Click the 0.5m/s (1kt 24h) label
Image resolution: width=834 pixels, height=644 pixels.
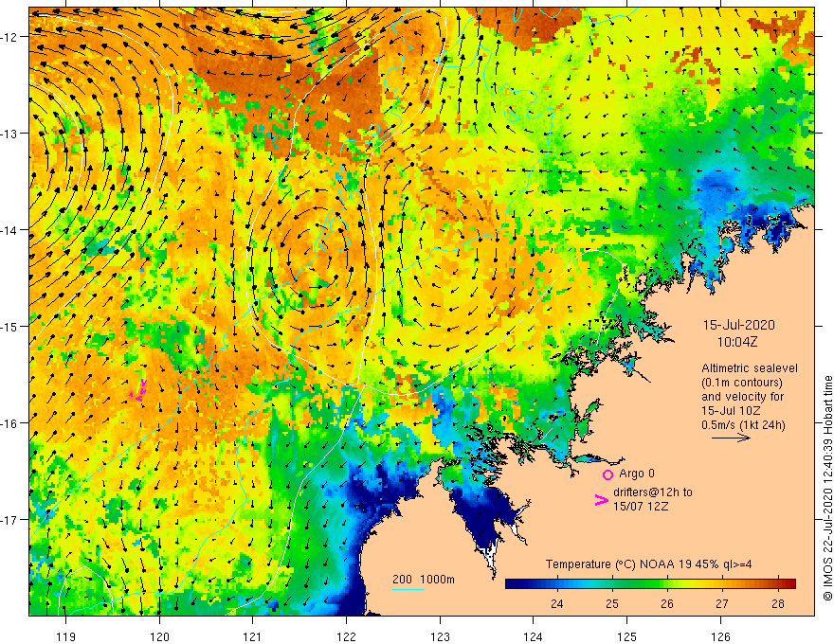[x=743, y=425]
